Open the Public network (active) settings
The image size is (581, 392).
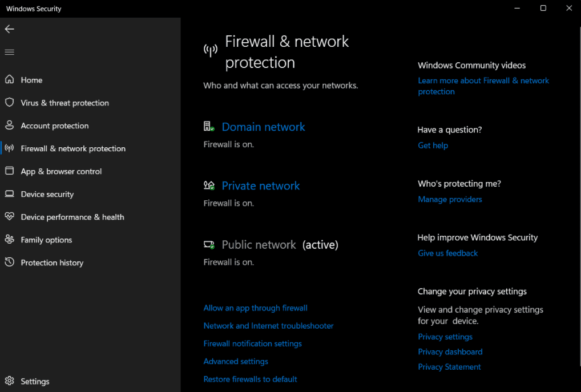coord(280,245)
